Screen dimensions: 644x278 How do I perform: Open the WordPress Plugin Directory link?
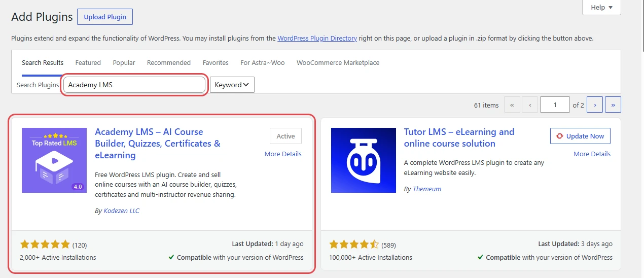317,38
